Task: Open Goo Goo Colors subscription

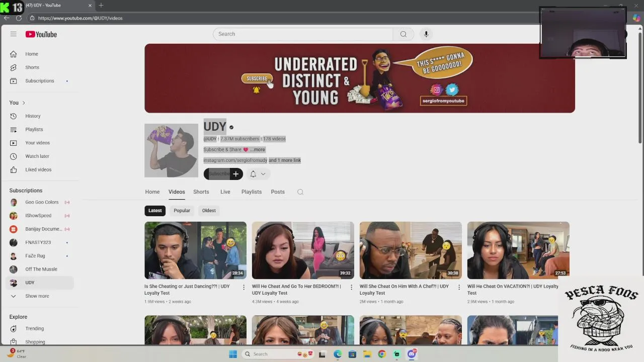Action: point(41,202)
